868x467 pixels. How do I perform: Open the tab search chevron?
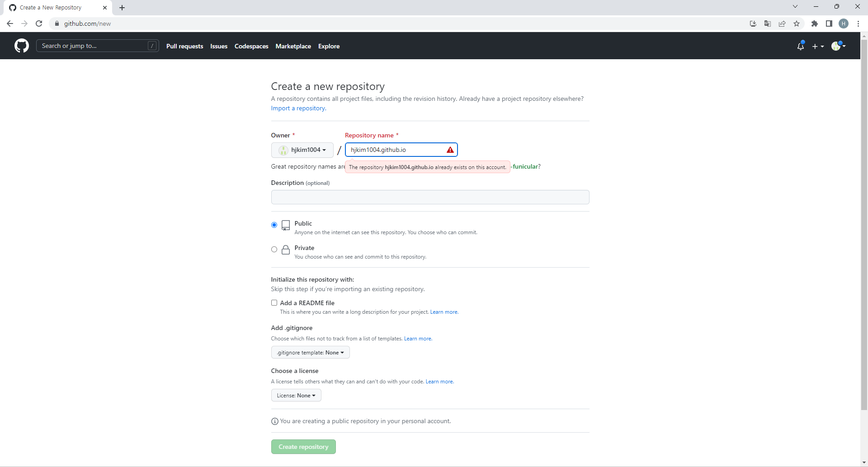795,6
